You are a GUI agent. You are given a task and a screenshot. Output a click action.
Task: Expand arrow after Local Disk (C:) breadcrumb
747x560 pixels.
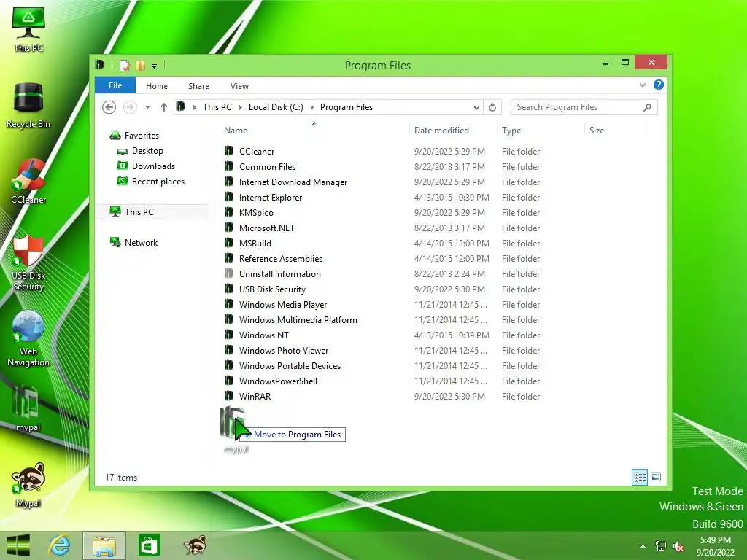[312, 107]
